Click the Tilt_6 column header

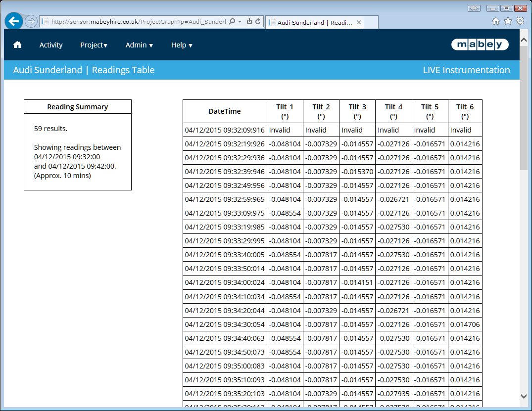465,111
